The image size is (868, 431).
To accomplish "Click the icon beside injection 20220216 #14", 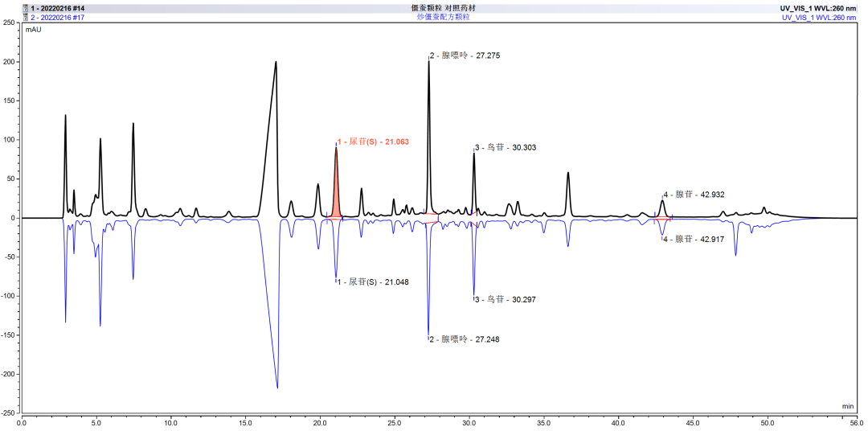I will coord(25,8).
